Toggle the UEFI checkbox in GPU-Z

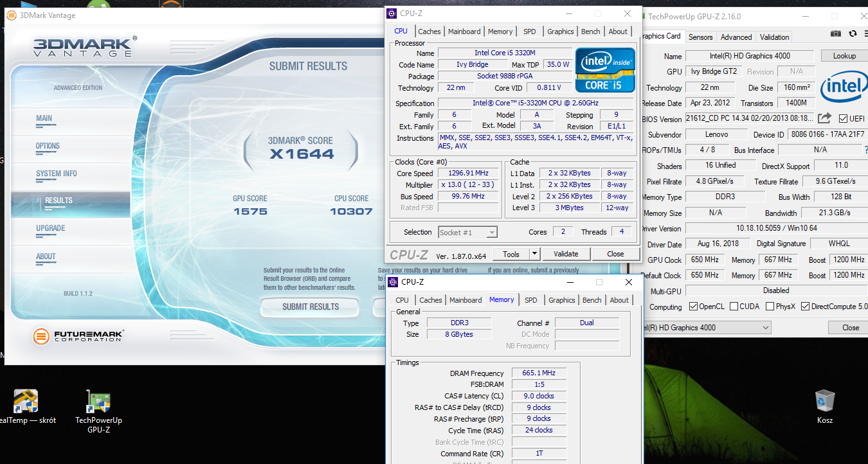(844, 119)
